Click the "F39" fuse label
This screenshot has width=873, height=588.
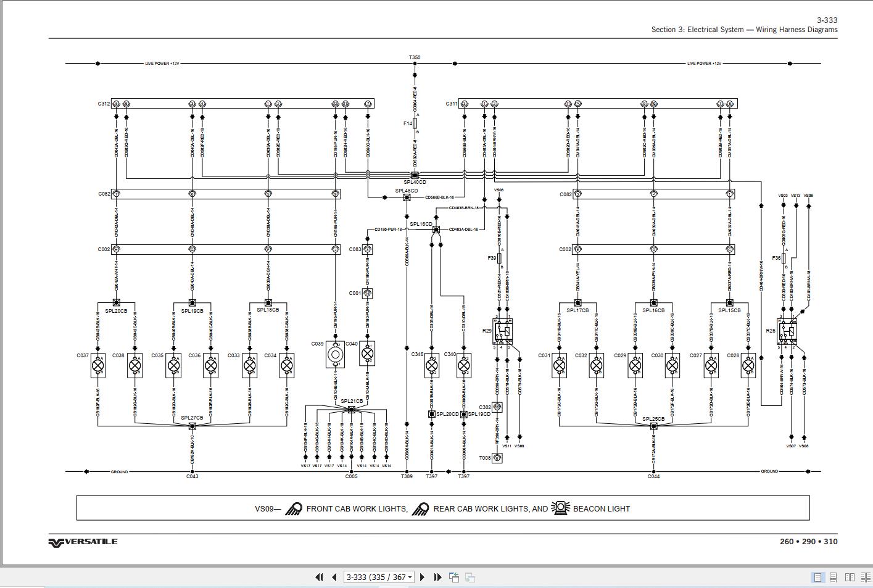point(492,258)
